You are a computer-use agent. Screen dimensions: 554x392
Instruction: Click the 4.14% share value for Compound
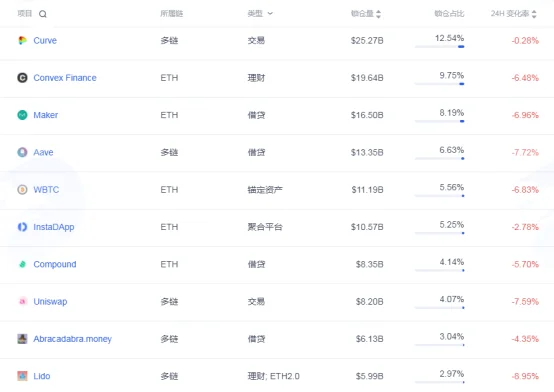[x=452, y=262]
